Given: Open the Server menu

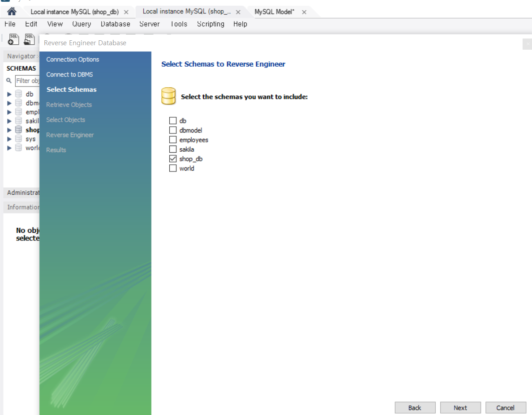Looking at the screenshot, I should (149, 24).
